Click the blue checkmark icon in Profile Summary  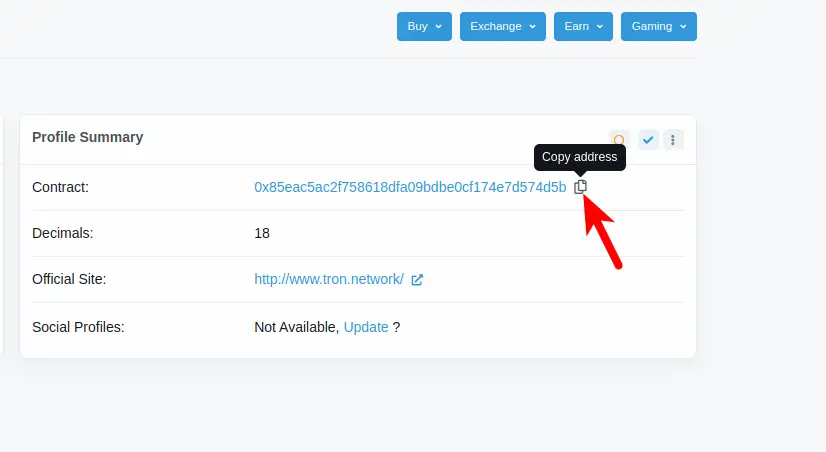[648, 140]
